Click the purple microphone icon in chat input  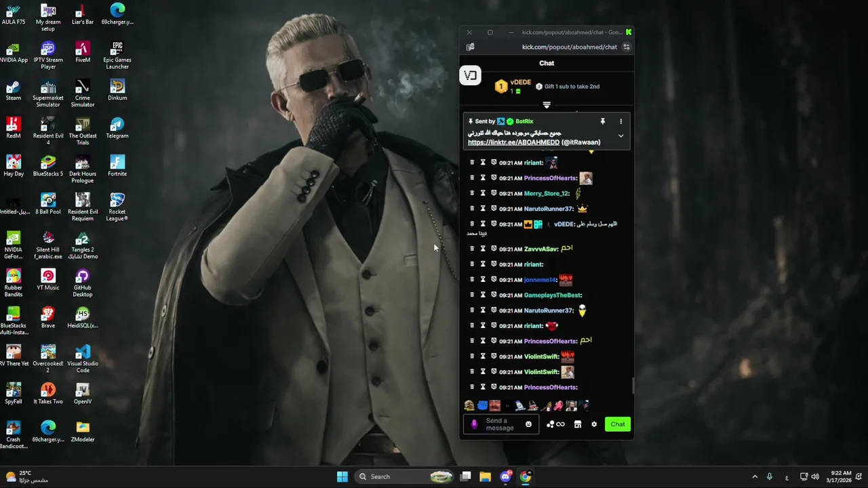pyautogui.click(x=474, y=424)
